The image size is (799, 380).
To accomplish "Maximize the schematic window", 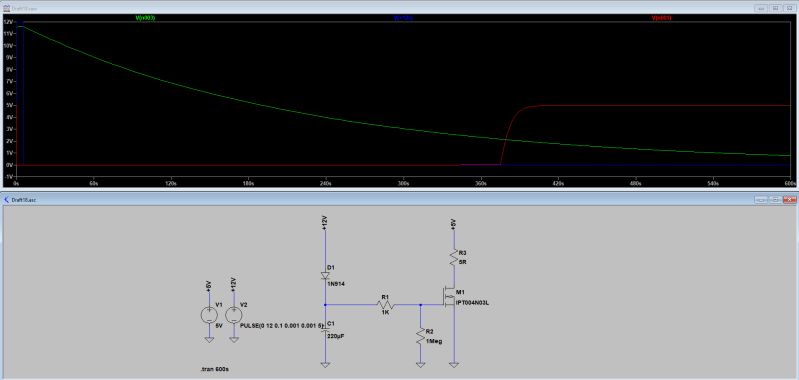I will coord(775,200).
